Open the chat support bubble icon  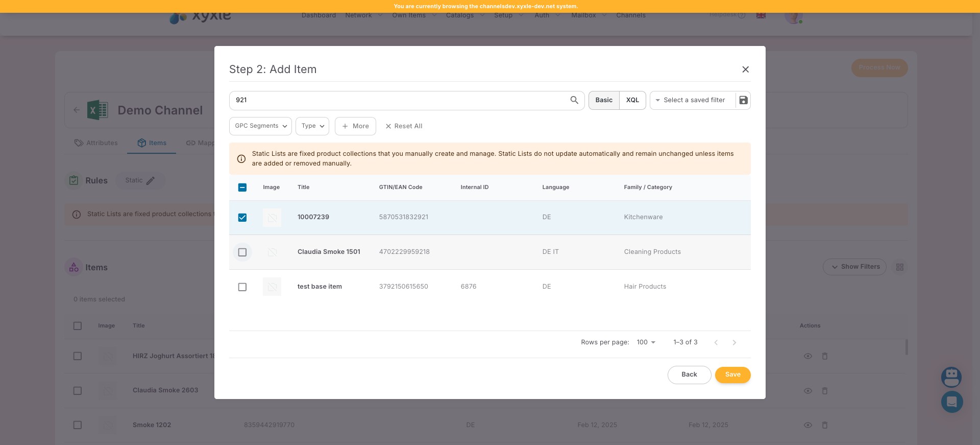point(951,402)
